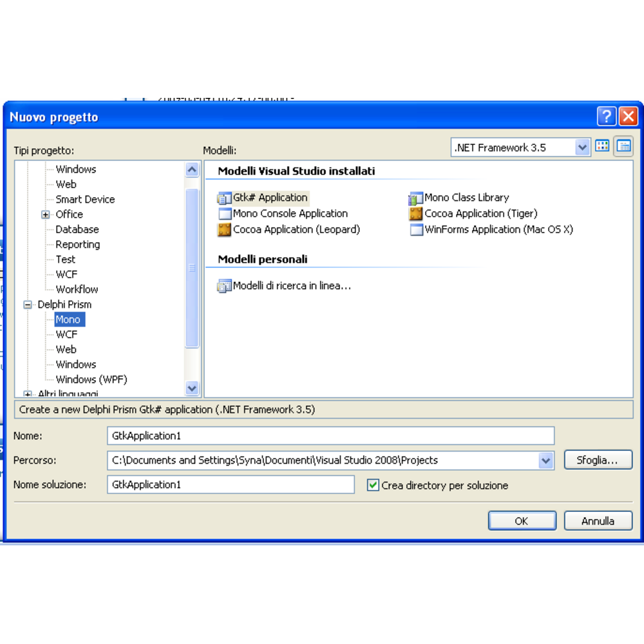
Task: Click the dialog help question mark button
Action: 606,117
